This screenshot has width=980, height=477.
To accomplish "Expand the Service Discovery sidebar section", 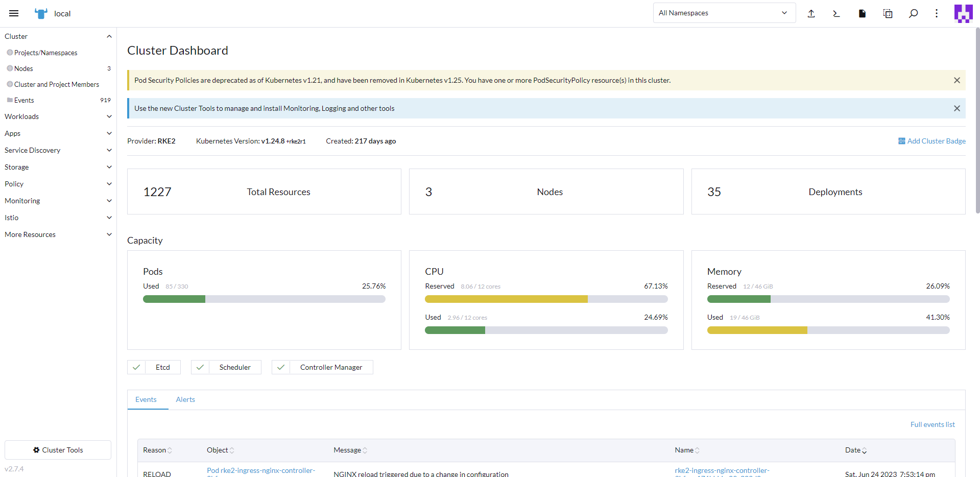I will pos(58,150).
